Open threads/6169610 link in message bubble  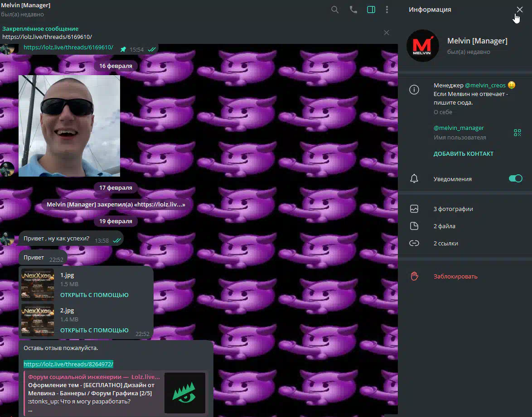68,48
